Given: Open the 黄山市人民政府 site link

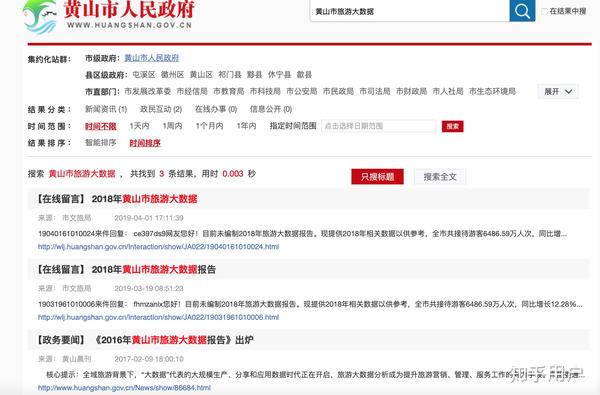Looking at the screenshot, I should [x=152, y=58].
